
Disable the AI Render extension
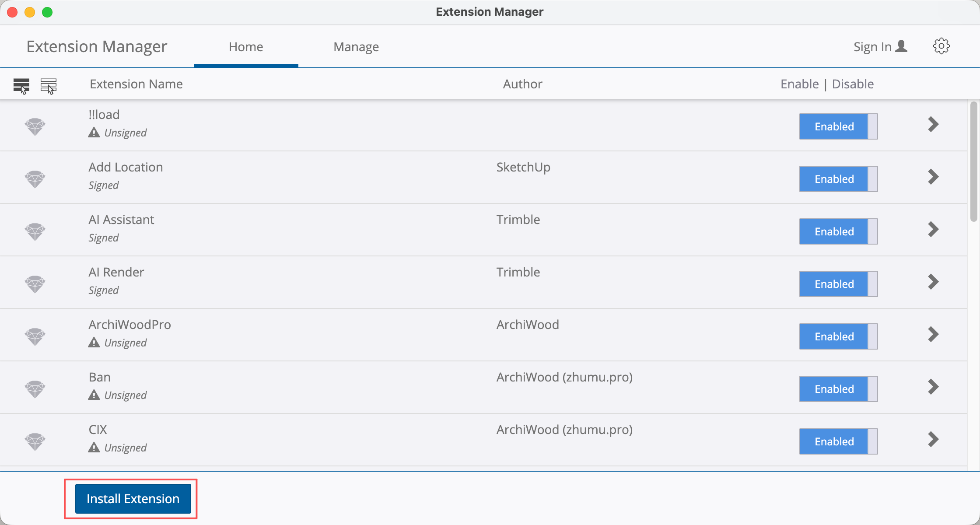838,284
